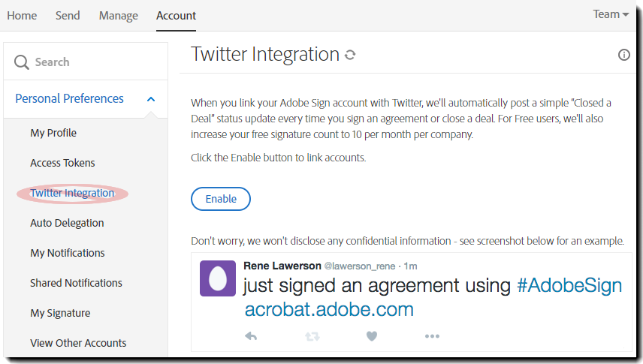The image size is (643, 364).
Task: Switch to the Send tab
Action: coord(68,15)
